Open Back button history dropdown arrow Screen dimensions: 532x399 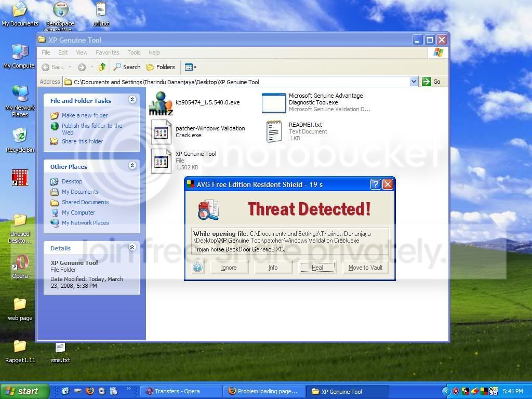click(x=70, y=67)
